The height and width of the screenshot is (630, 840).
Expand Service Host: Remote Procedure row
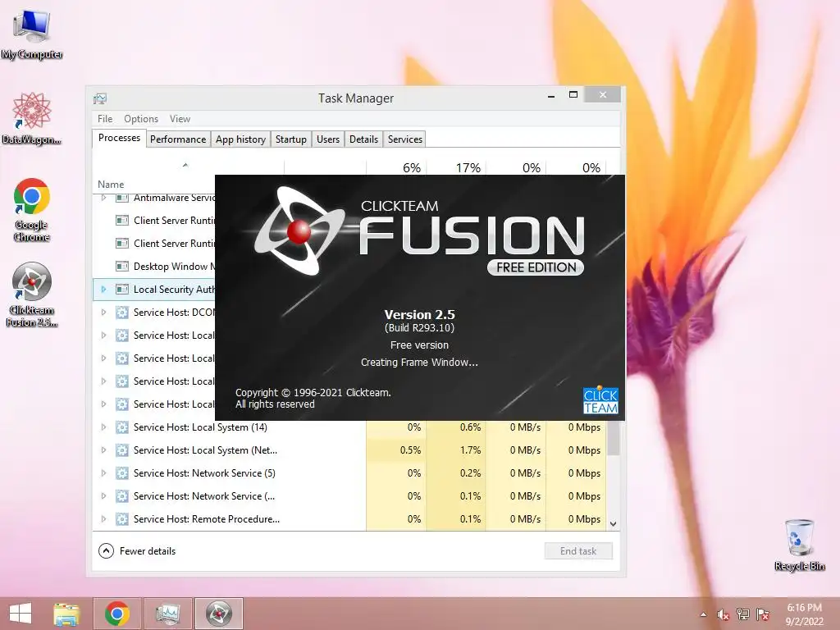point(103,519)
